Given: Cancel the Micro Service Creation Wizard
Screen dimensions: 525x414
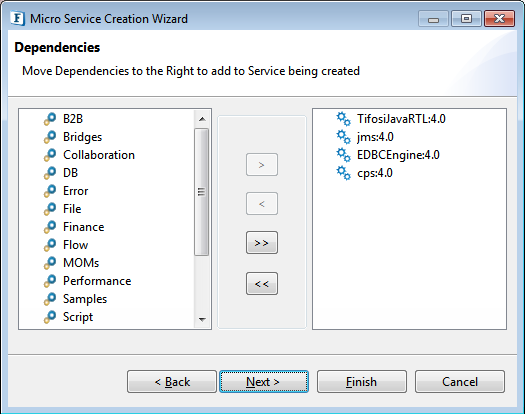Looking at the screenshot, I should point(460,382).
